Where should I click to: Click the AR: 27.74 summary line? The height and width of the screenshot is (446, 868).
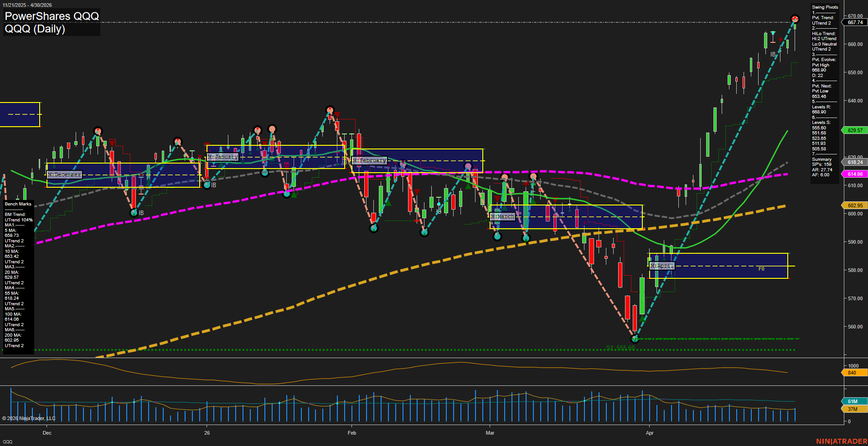(822, 170)
